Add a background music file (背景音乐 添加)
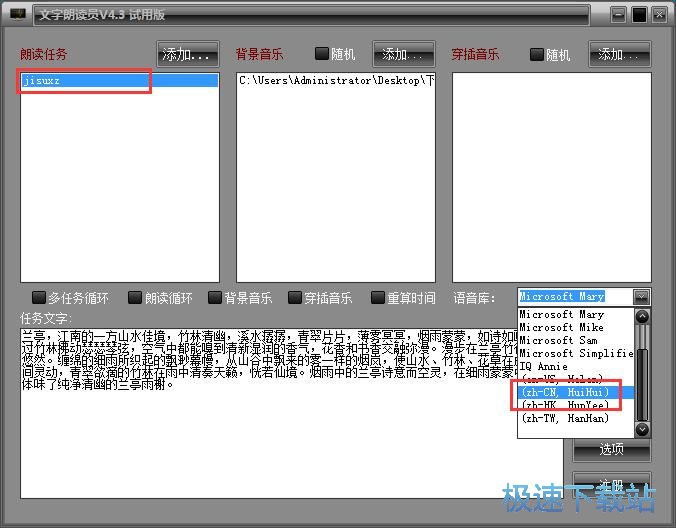Image resolution: width=676 pixels, height=528 pixels. pos(404,54)
